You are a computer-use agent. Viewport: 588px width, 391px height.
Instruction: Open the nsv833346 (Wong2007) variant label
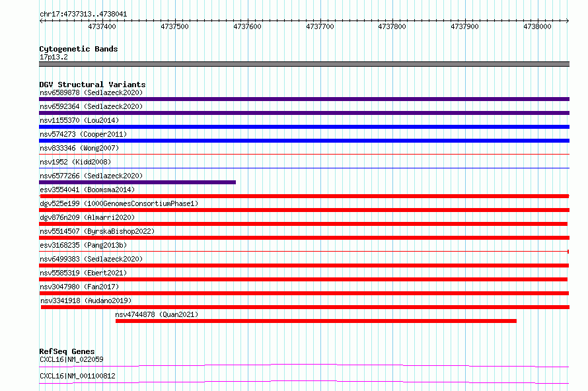pyautogui.click(x=79, y=148)
